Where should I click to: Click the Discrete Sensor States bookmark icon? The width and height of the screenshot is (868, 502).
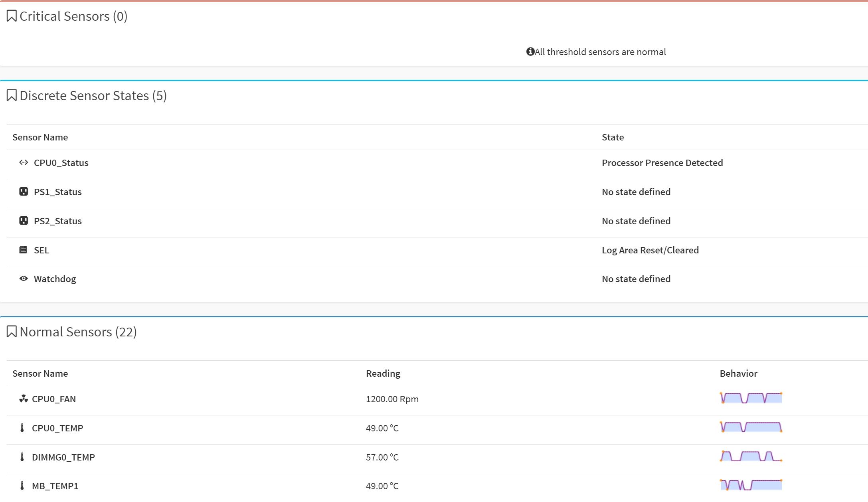tap(12, 96)
